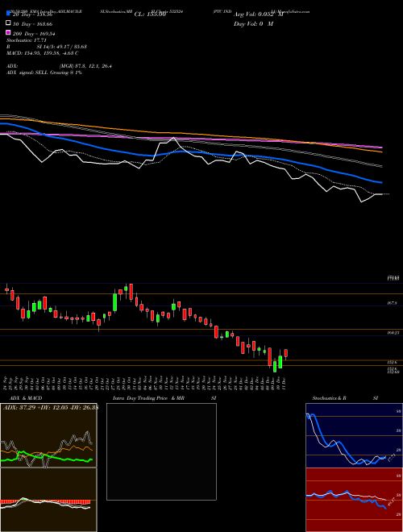Click the blue-background stochastics chart panel
Image resolution: width=403 pixels, height=532 pixels.
tap(354, 435)
